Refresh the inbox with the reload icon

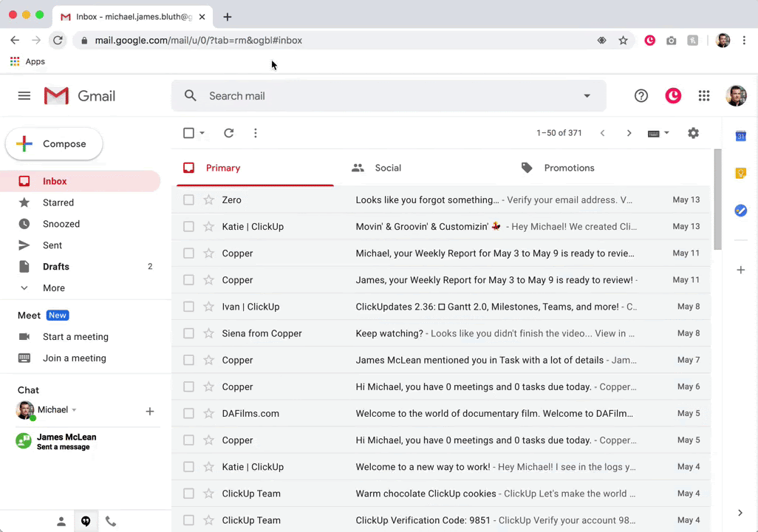point(228,133)
